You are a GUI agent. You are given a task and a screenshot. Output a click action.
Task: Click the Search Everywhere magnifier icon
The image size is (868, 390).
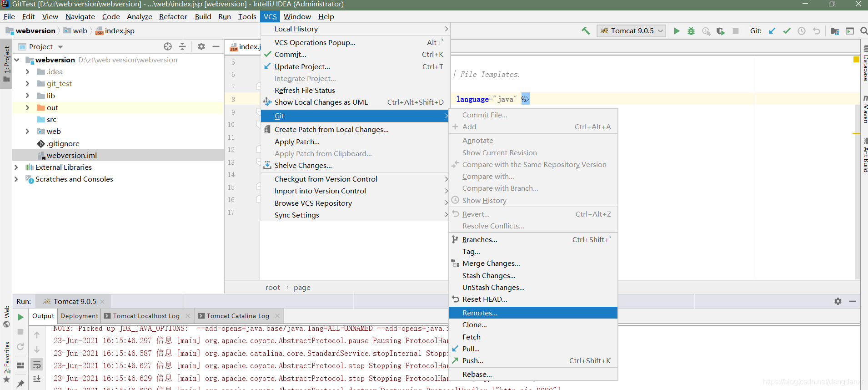864,31
